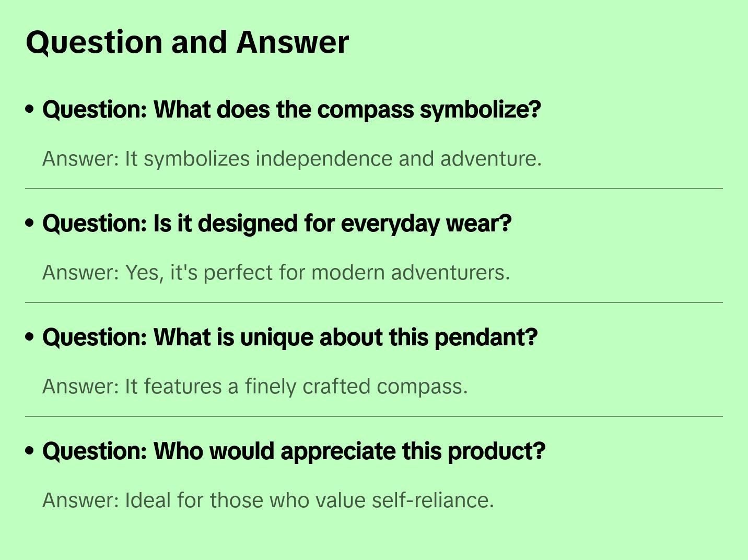Click the answer about independence and adventure
Viewport: 748px width, 560px height.
coord(292,159)
